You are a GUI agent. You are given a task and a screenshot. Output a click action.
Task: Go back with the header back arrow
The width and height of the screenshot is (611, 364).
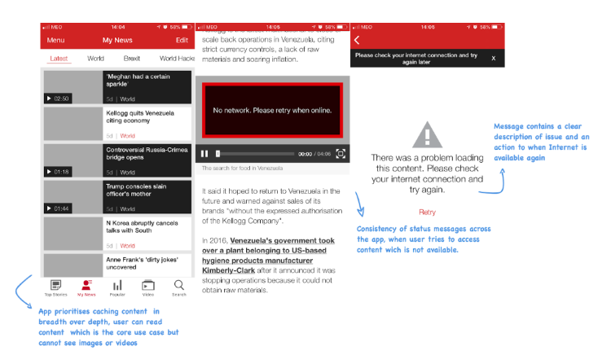coord(357,40)
